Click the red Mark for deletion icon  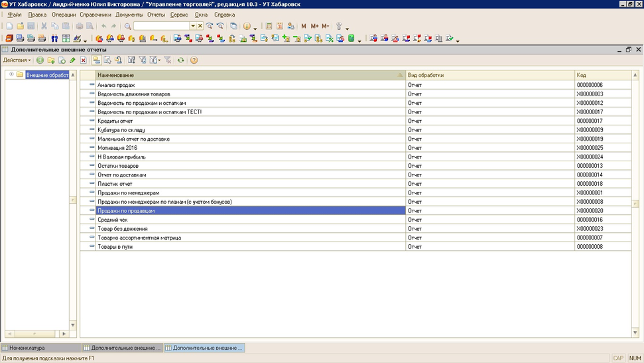[x=83, y=60]
